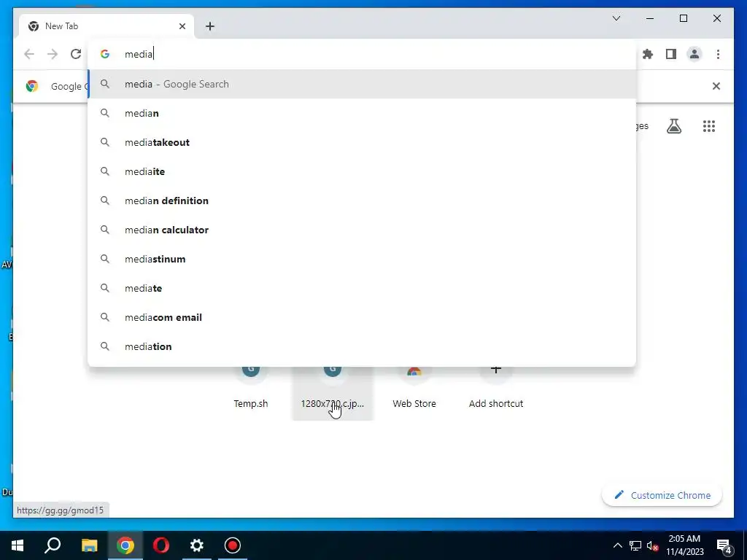Open Settings gear in taskbar
The height and width of the screenshot is (560, 747).
197,545
